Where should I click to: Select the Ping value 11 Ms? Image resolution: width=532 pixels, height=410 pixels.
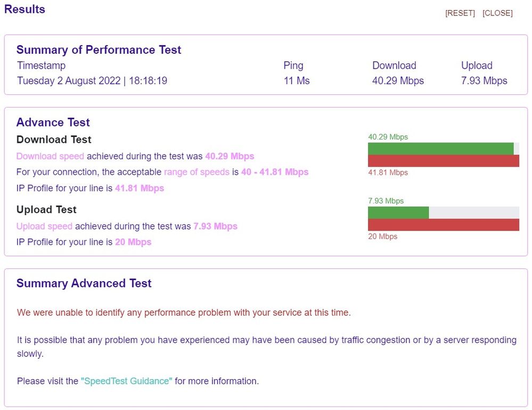coord(296,81)
